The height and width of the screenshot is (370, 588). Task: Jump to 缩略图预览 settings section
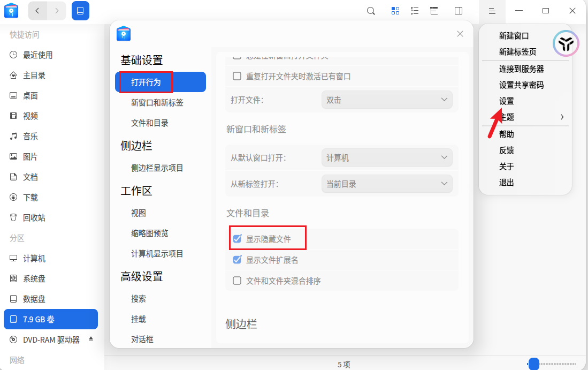click(150, 233)
